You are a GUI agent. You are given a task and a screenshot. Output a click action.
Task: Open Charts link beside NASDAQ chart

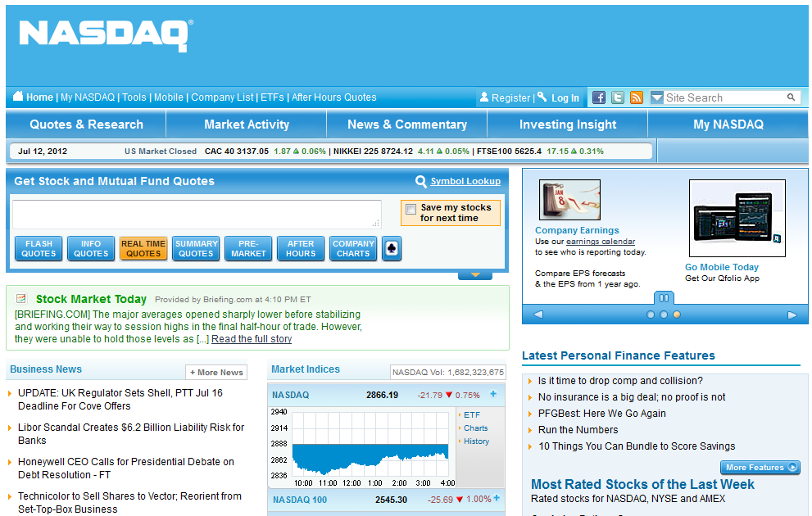pos(476,428)
